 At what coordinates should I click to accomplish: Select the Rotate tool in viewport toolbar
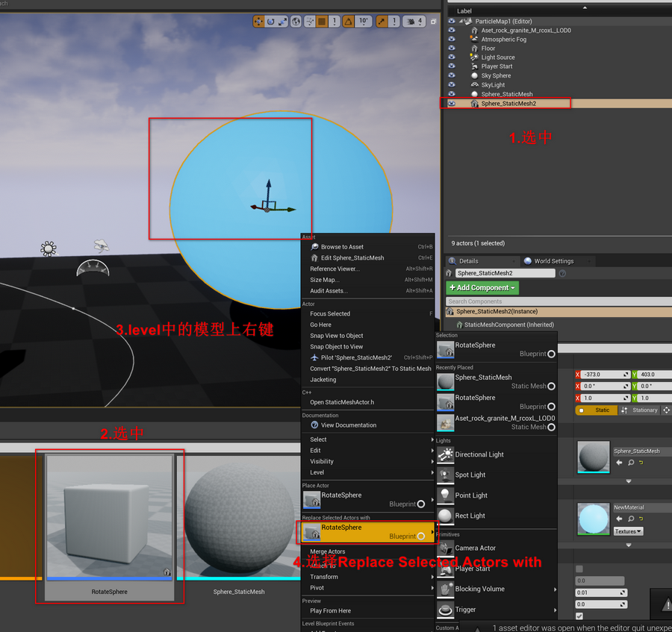pyautogui.click(x=271, y=22)
